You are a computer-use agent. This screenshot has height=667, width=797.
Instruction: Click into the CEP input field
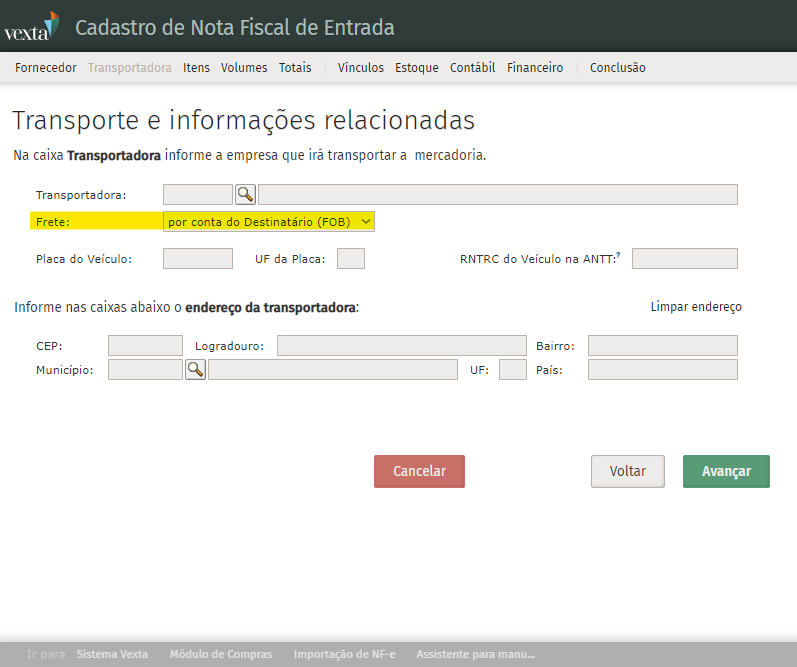coord(145,346)
